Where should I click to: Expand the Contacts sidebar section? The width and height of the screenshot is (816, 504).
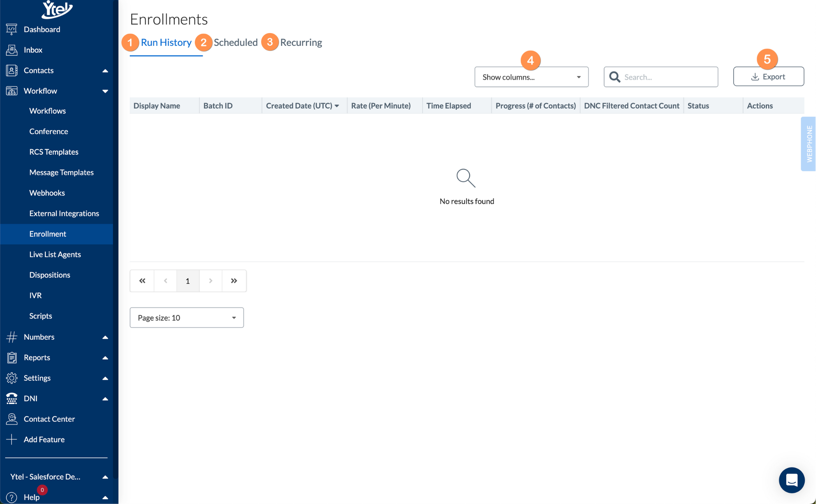click(105, 70)
